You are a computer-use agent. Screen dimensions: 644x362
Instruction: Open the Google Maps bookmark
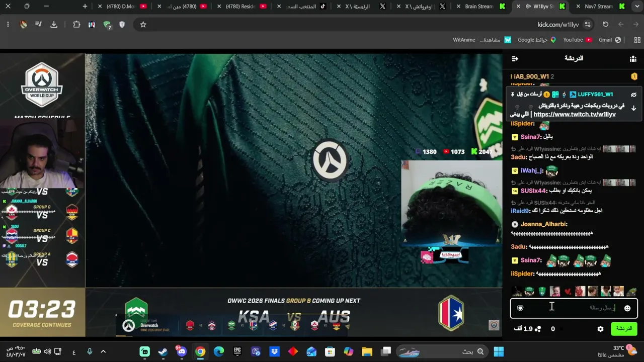coord(537,40)
